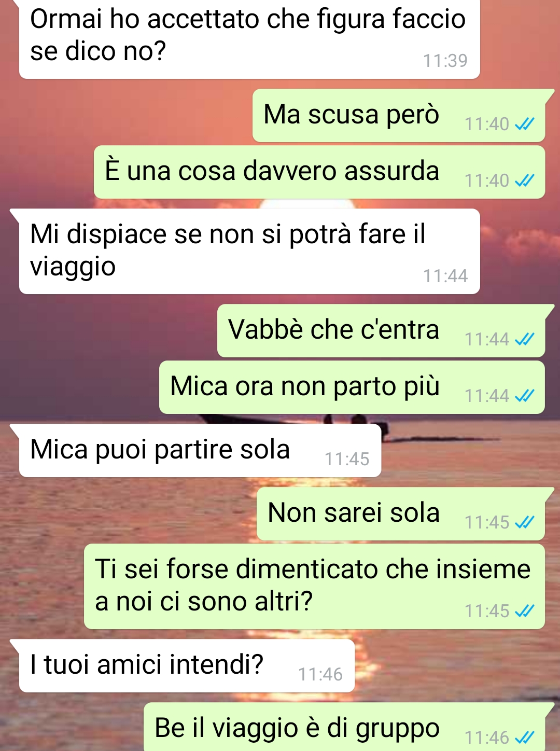Tap checkmarks on "Non sarei sola" message
This screenshot has height=751, width=560.
(x=524, y=522)
